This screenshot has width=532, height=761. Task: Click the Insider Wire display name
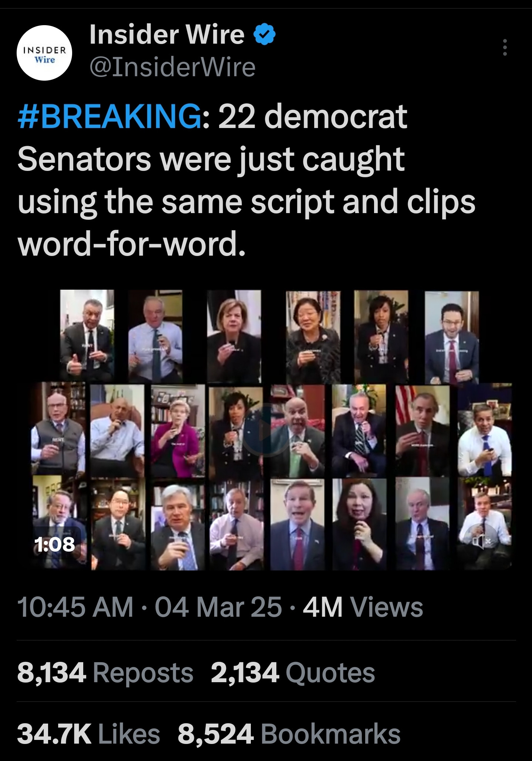[167, 34]
